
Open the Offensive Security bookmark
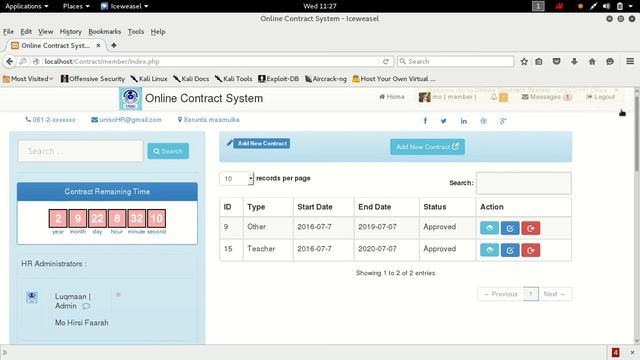click(x=93, y=79)
